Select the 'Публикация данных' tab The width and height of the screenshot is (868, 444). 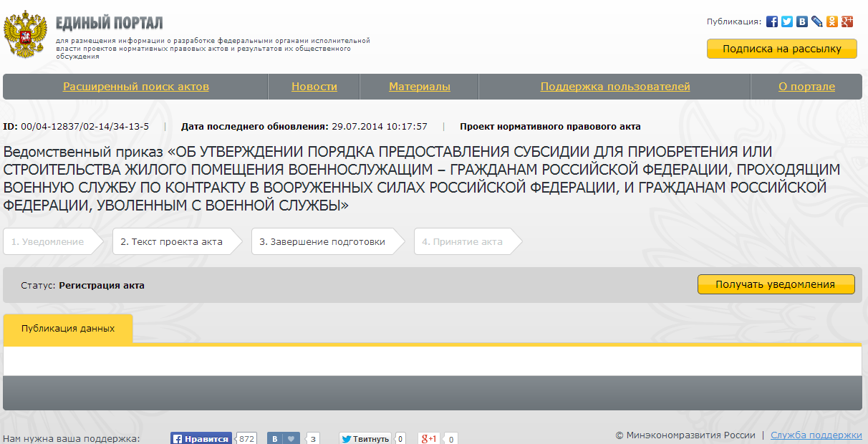click(x=68, y=329)
